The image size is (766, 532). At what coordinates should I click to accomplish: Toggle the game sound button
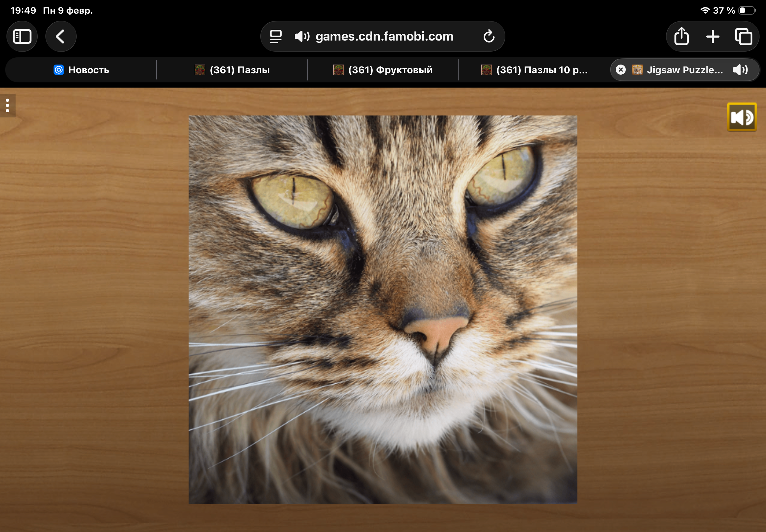coord(741,117)
